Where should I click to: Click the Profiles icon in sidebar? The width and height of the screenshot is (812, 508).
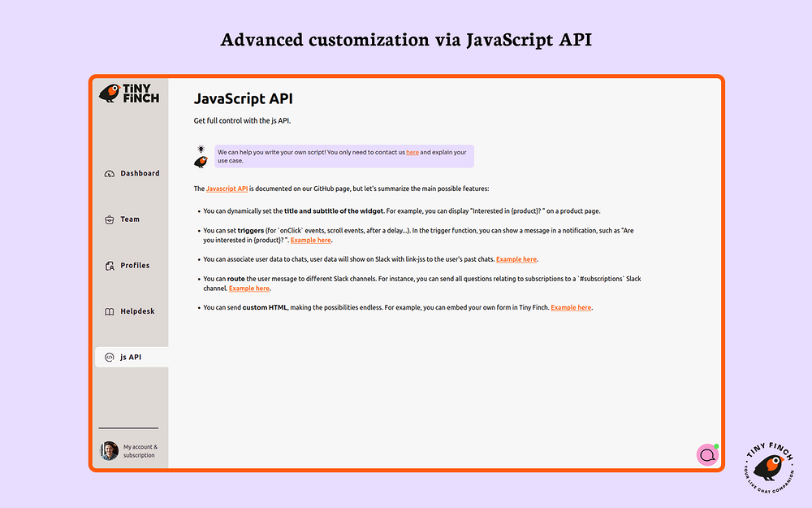tap(110, 266)
